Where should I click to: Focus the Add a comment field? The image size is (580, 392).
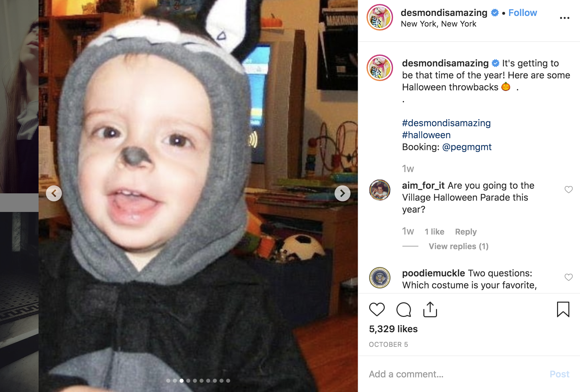(x=456, y=374)
